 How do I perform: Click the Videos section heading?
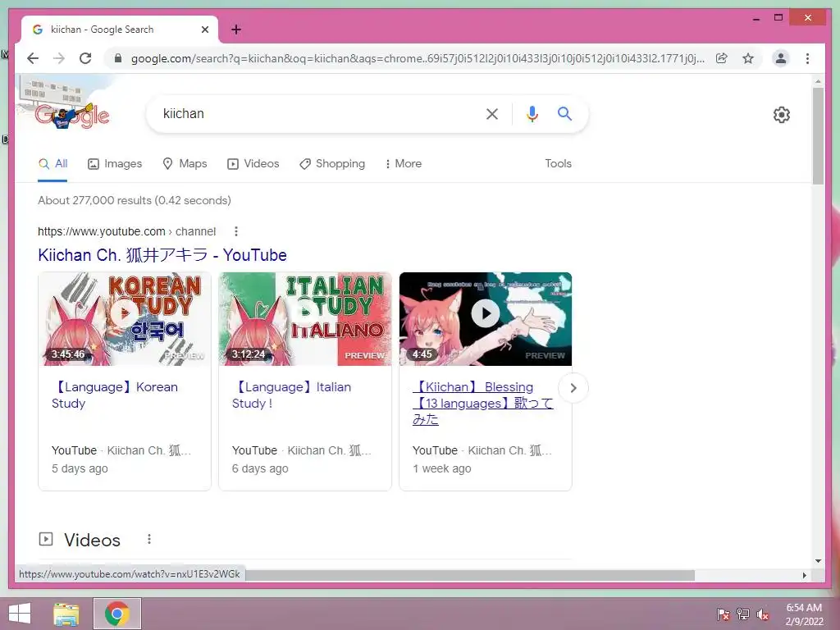pyautogui.click(x=92, y=540)
